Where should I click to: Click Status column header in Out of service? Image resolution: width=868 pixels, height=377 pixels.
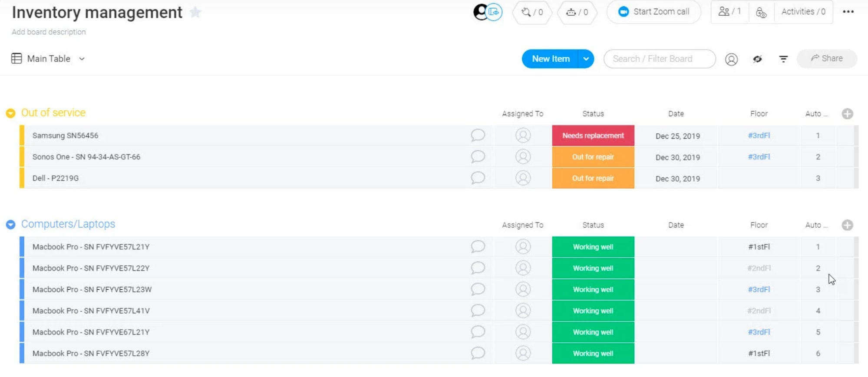(593, 113)
